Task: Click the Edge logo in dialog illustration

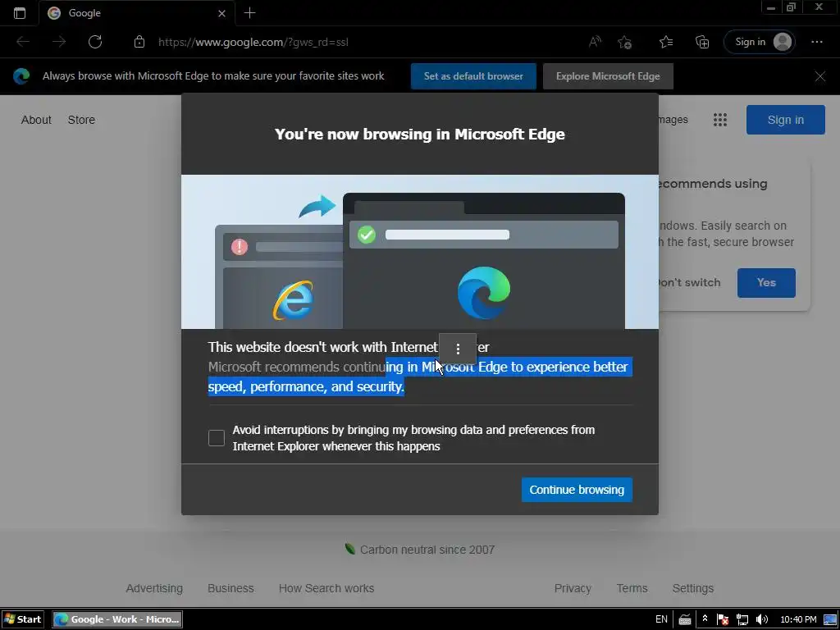Action: [x=484, y=293]
